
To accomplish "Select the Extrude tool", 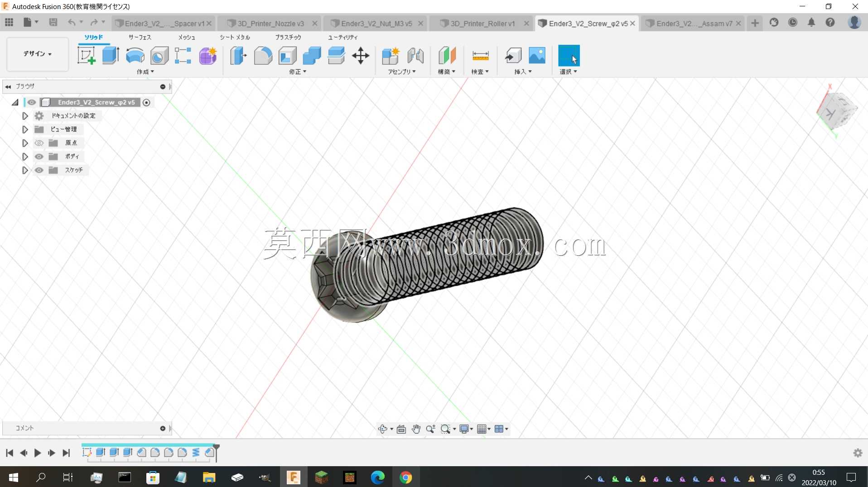I will pos(111,56).
